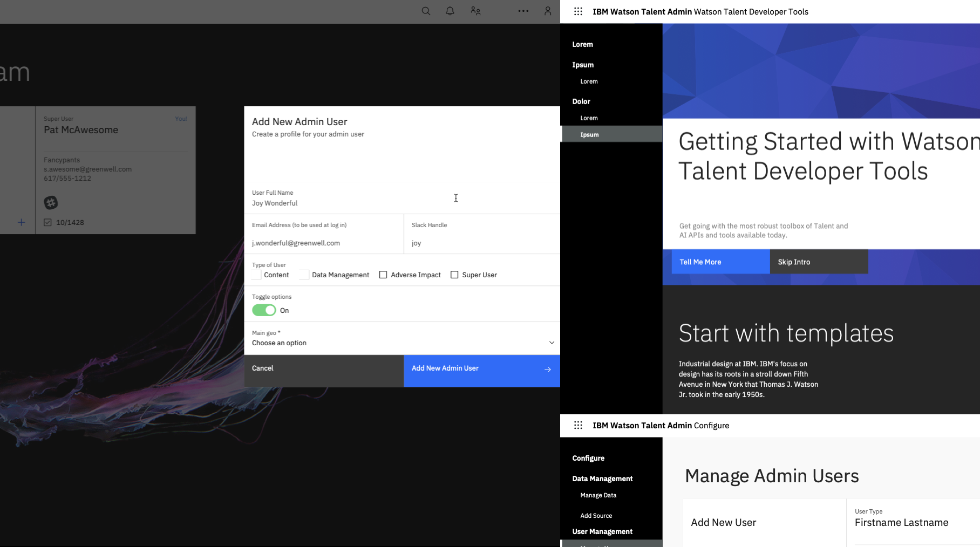
Task: Click Cancel button in admin dialog
Action: coord(324,371)
